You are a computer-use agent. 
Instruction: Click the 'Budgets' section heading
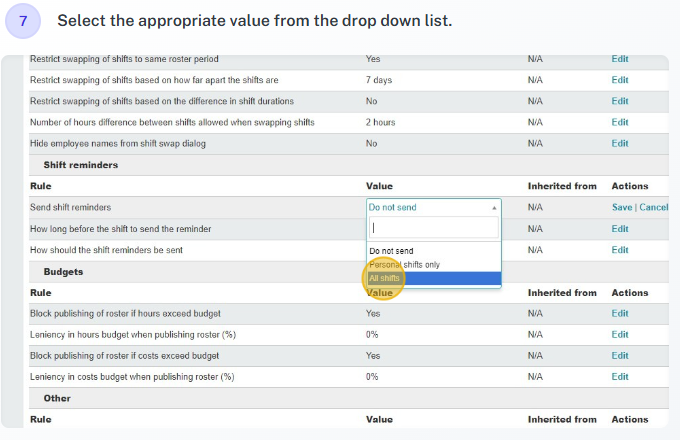[x=63, y=272]
